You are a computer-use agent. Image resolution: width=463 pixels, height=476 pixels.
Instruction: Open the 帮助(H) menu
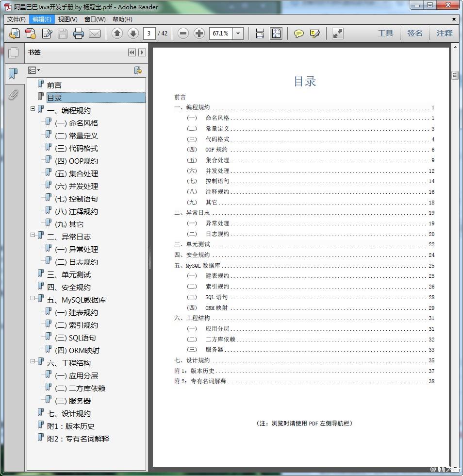[122, 19]
